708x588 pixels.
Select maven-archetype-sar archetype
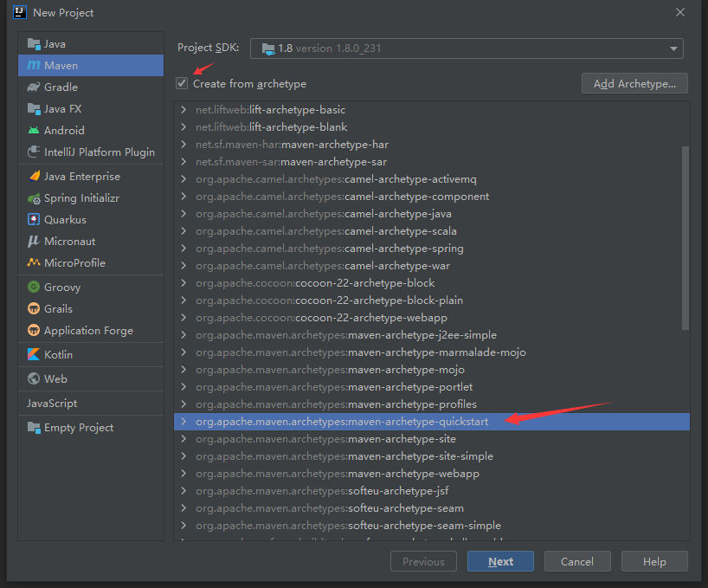tap(432, 162)
